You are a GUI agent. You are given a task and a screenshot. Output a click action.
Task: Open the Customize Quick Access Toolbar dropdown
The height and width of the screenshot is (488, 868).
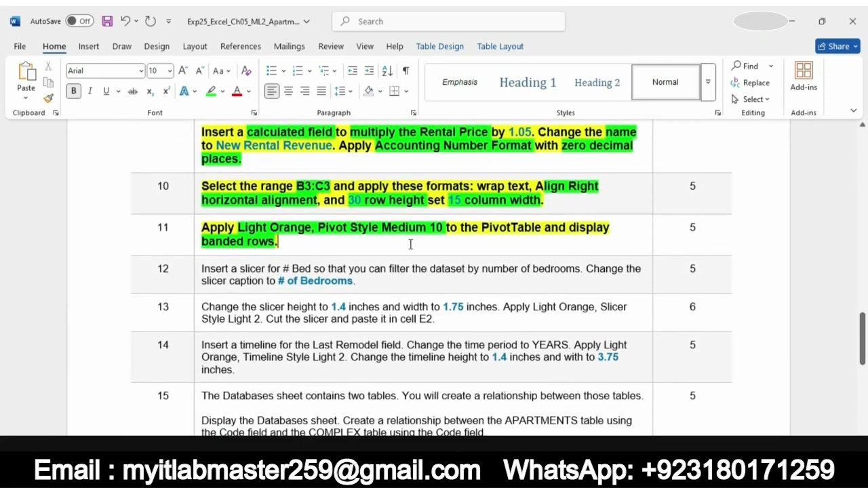[169, 21]
